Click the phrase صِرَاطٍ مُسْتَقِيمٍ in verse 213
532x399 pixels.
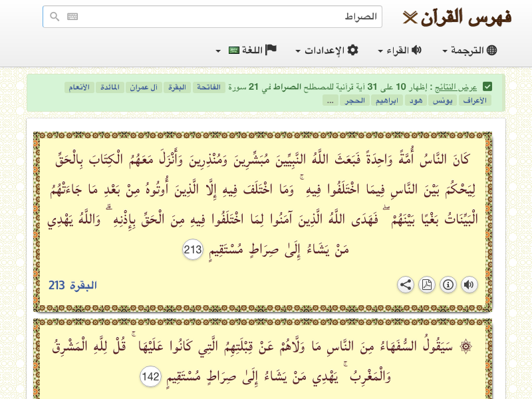243,251
